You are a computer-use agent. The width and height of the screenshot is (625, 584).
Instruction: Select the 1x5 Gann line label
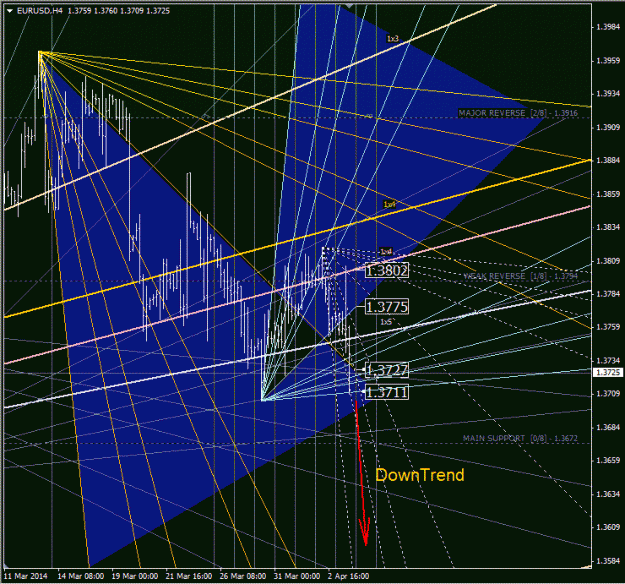(386, 322)
